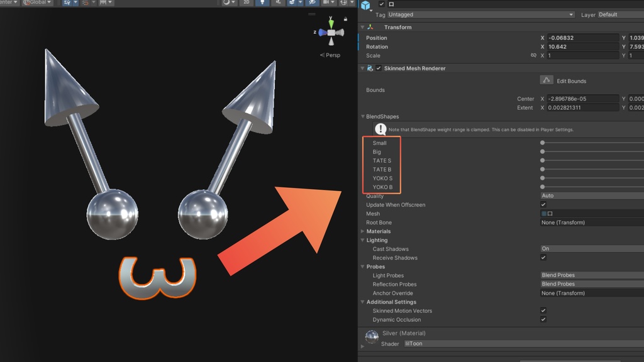644x362 pixels.
Task: Click the YOKO S blendshape slider handle
Action: pyautogui.click(x=543, y=178)
